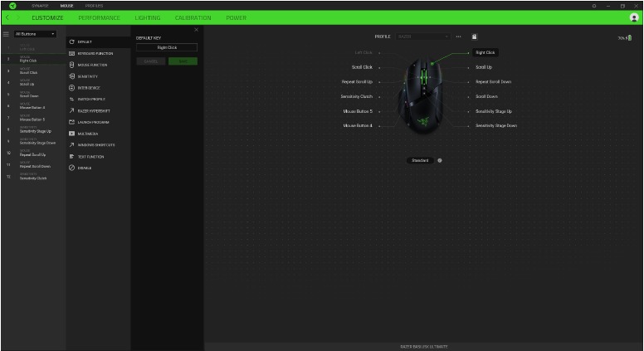Select Sensitivity Stage Up row in list

click(33, 129)
